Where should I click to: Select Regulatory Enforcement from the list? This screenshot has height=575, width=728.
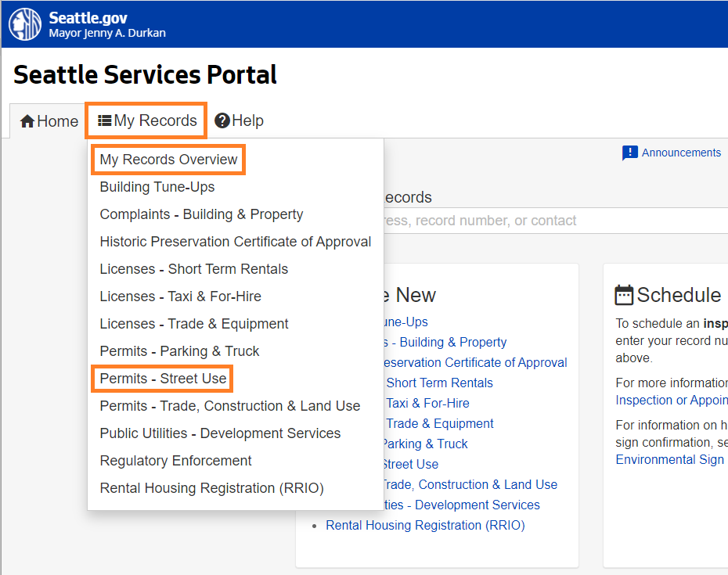pos(175,460)
